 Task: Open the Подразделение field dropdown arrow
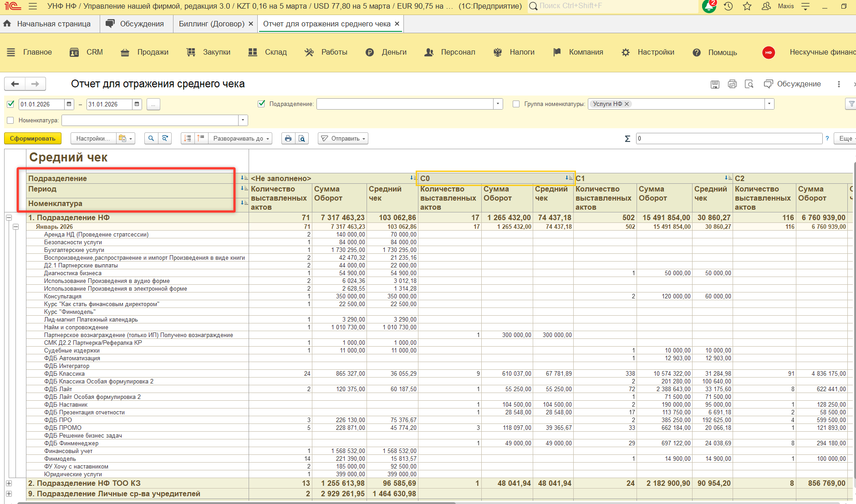pyautogui.click(x=498, y=104)
